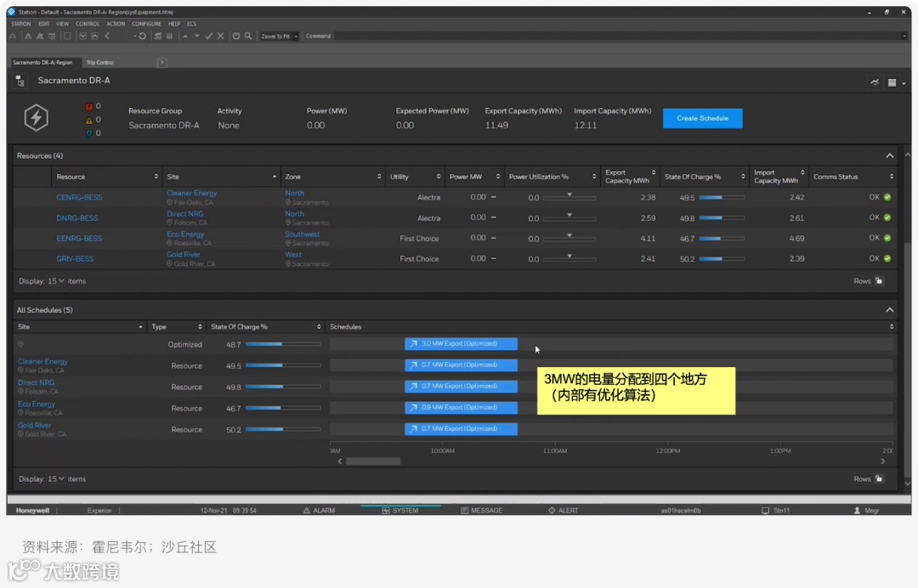Click the magnifier search toolbar icon
The height and width of the screenshot is (588, 918).
click(x=248, y=37)
